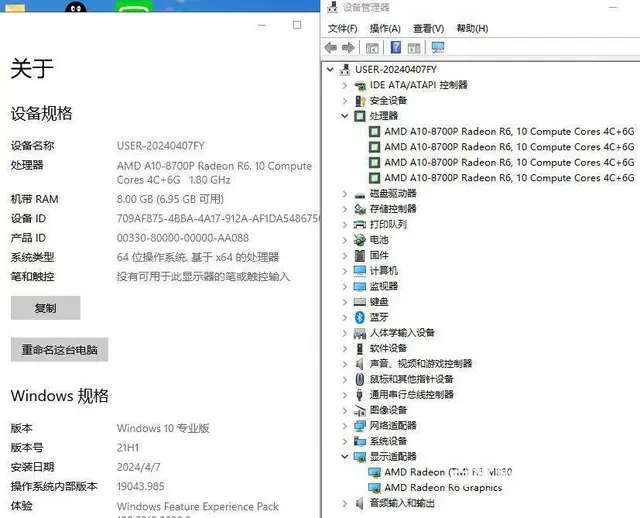Select the storage controllers icon
The image size is (640, 518).
360,209
